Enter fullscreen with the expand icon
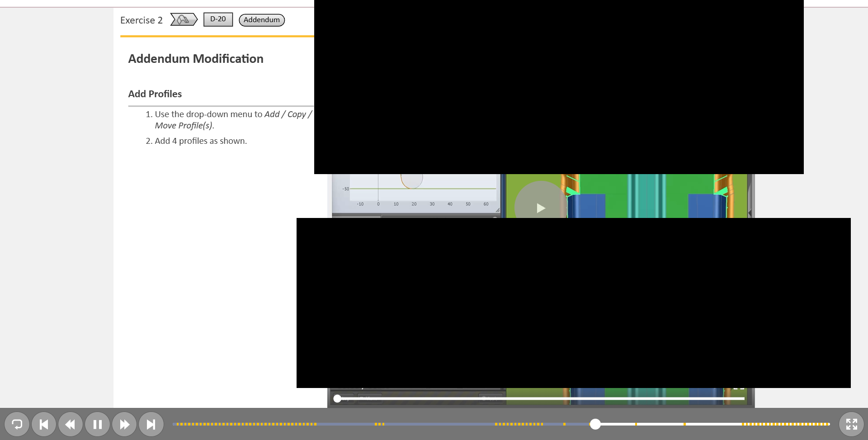868x440 pixels. pyautogui.click(x=851, y=424)
